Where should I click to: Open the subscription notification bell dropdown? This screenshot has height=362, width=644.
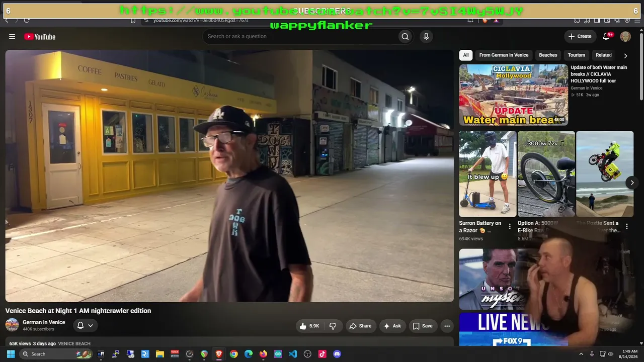tap(85, 326)
